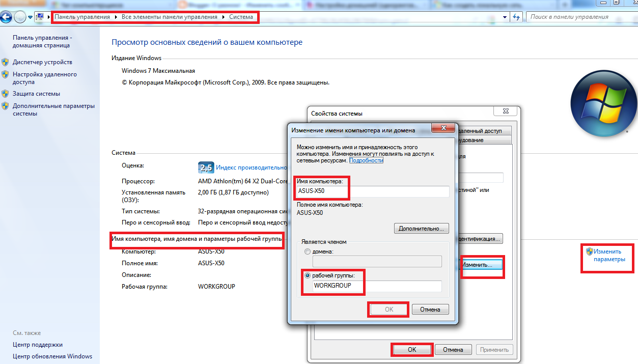Image resolution: width=638 pixels, height=364 pixels.
Task: Open Центр поддержки link
Action: tap(38, 345)
